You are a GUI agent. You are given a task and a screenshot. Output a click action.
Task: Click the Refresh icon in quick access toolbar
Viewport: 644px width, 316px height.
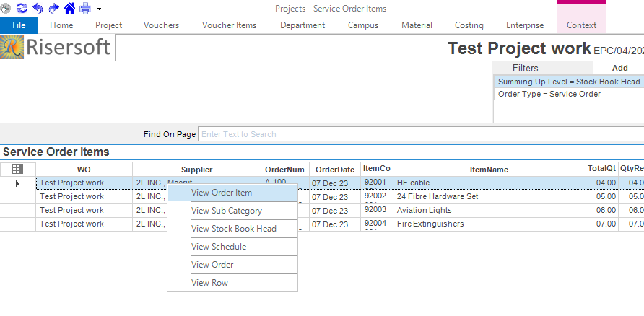click(x=22, y=8)
